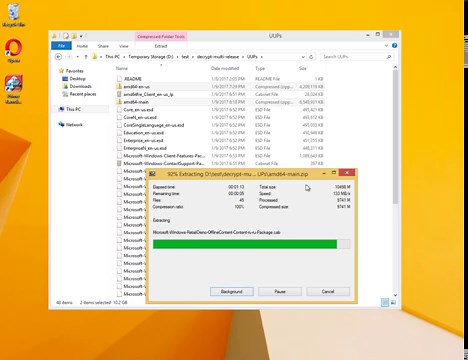468x360 pixels.
Task: Select the Education_en-us.esd file
Action: tap(220, 133)
